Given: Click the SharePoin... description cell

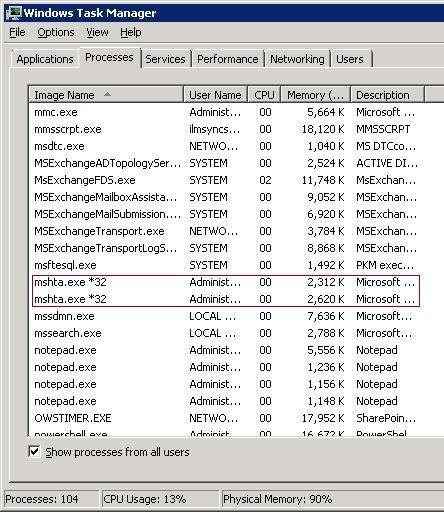Looking at the screenshot, I should click(x=386, y=418).
